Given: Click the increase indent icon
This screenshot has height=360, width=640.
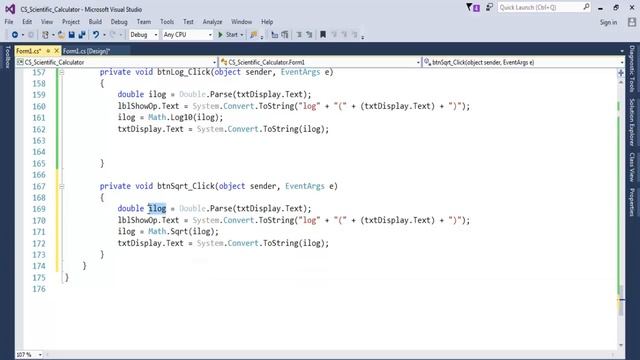Looking at the screenshot, I should pos(309,35).
